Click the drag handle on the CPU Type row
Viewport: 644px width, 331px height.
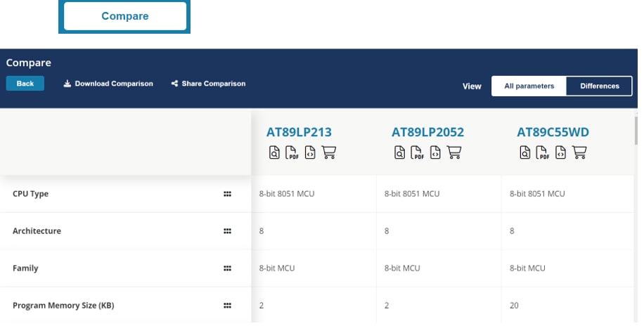[227, 194]
